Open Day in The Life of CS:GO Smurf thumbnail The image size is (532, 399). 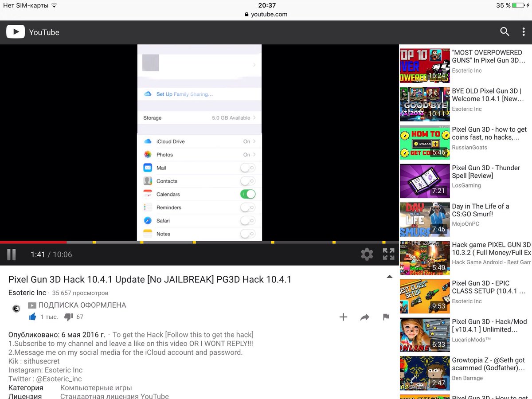click(425, 219)
